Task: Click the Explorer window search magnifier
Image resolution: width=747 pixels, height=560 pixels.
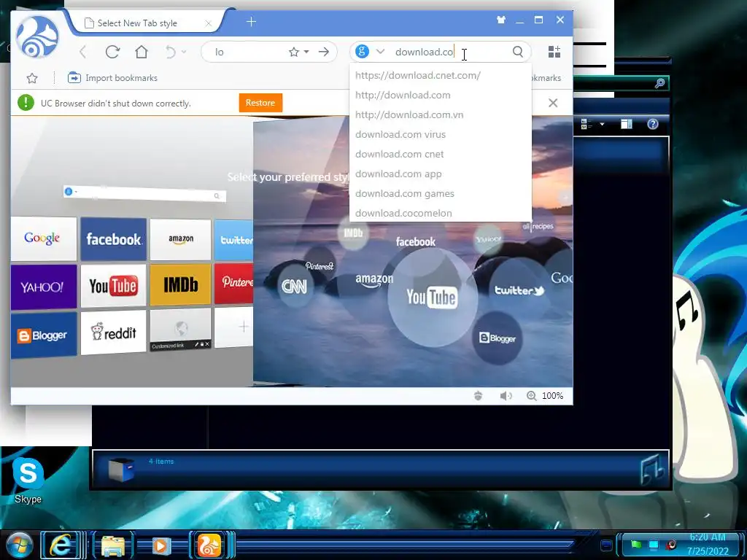Action: click(x=659, y=83)
